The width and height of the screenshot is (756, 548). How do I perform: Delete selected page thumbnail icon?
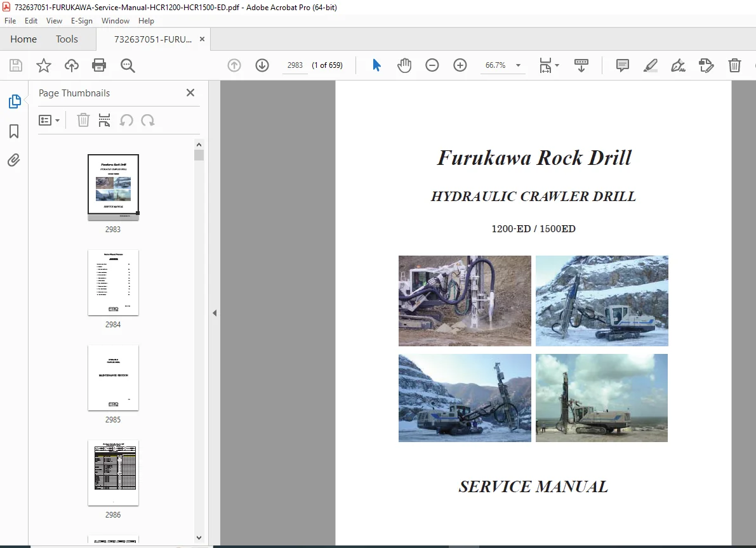[83, 120]
